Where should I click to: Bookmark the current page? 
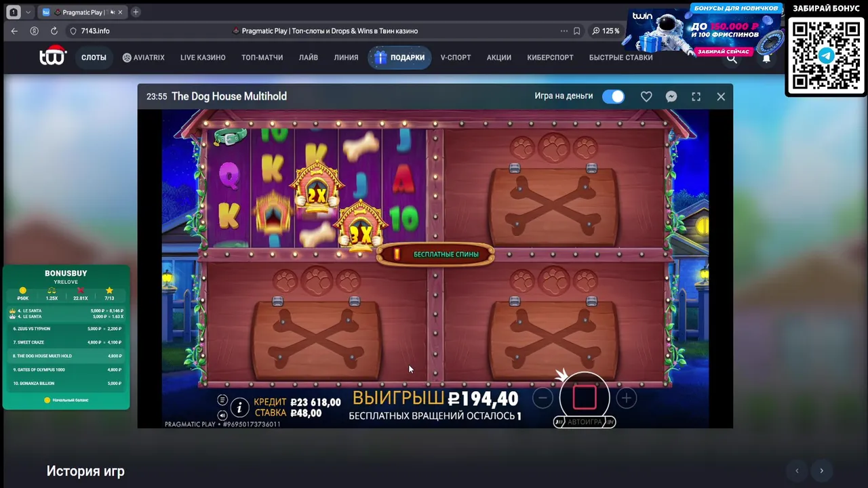(576, 30)
